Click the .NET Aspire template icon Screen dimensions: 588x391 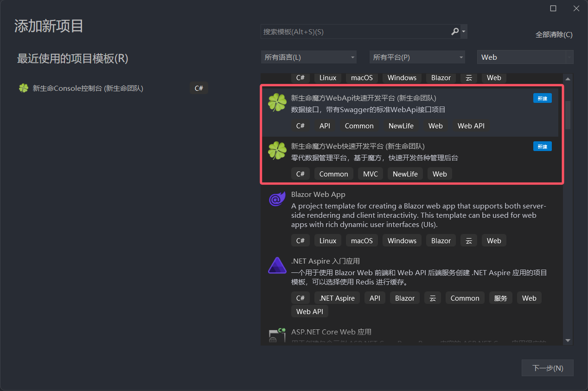tap(277, 265)
